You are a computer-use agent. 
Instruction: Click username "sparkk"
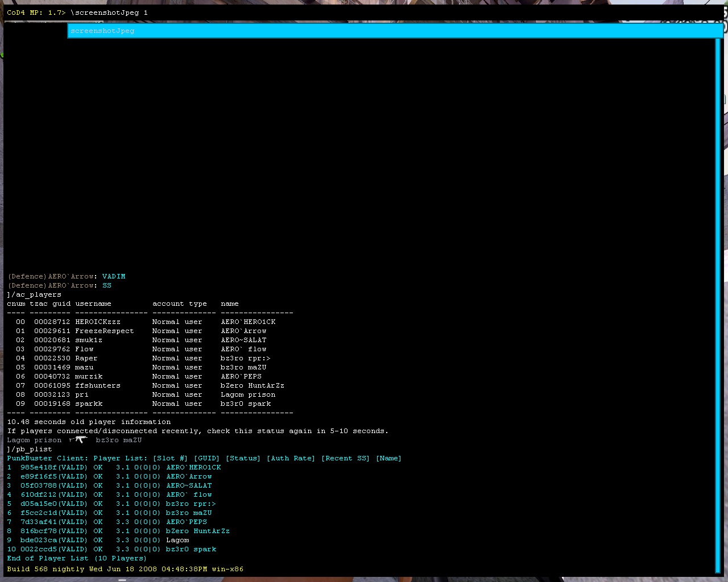tap(89, 404)
